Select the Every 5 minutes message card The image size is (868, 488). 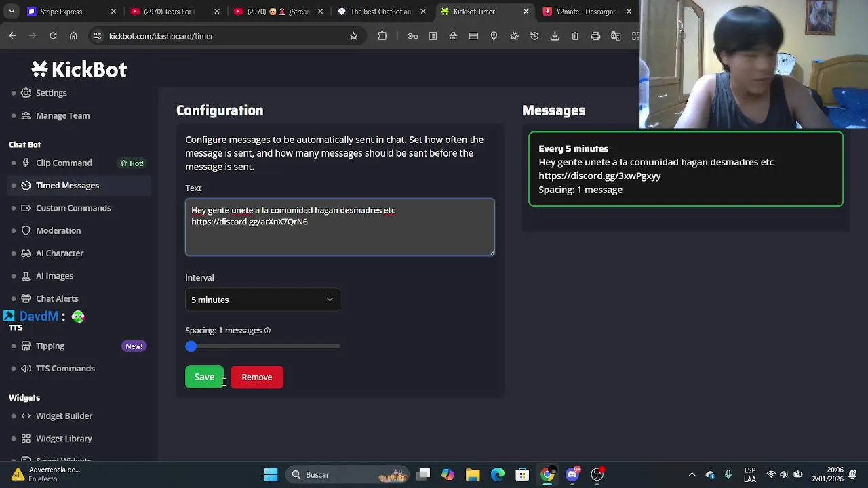pos(686,169)
